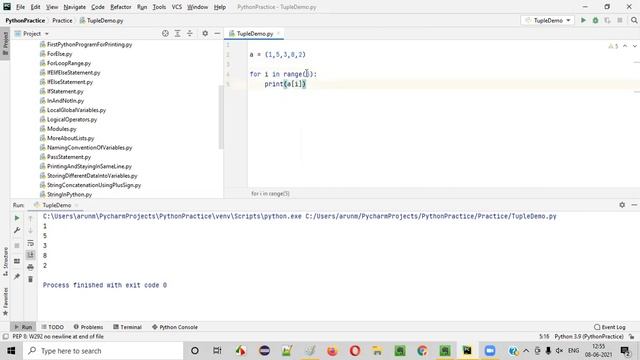
Task: Open Search Everywhere magnifier icon
Action: click(634, 20)
